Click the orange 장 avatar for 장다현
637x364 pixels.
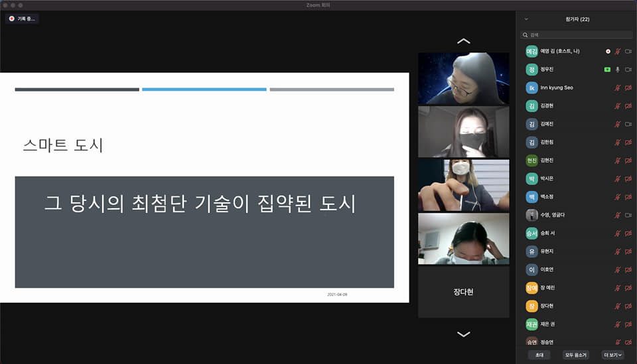tap(531, 306)
